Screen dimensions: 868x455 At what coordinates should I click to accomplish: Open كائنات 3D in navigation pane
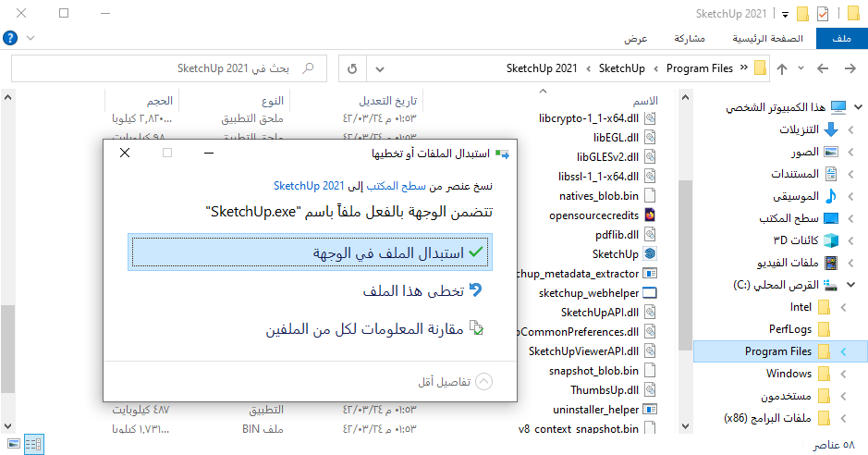[805, 240]
